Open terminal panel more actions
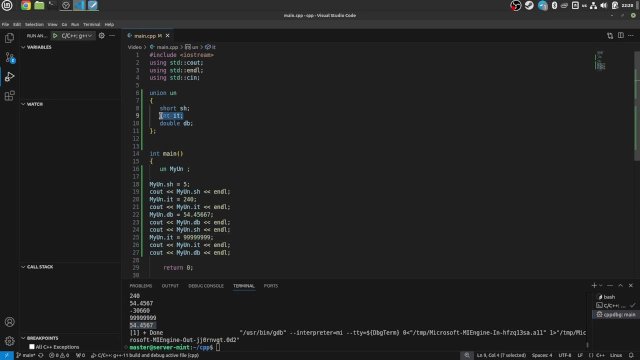Image resolution: width=640 pixels, height=360 pixels. pos(610,286)
